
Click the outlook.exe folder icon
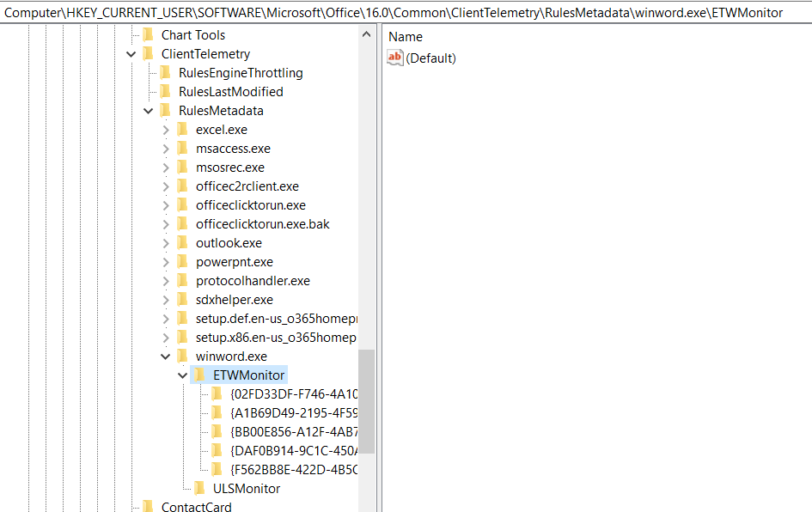click(x=182, y=243)
